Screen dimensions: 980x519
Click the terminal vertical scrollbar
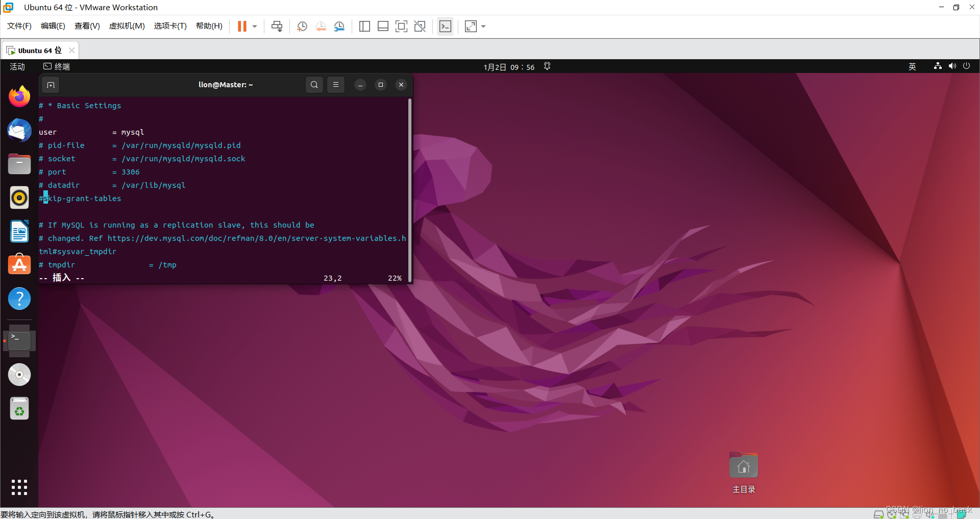pos(409,190)
